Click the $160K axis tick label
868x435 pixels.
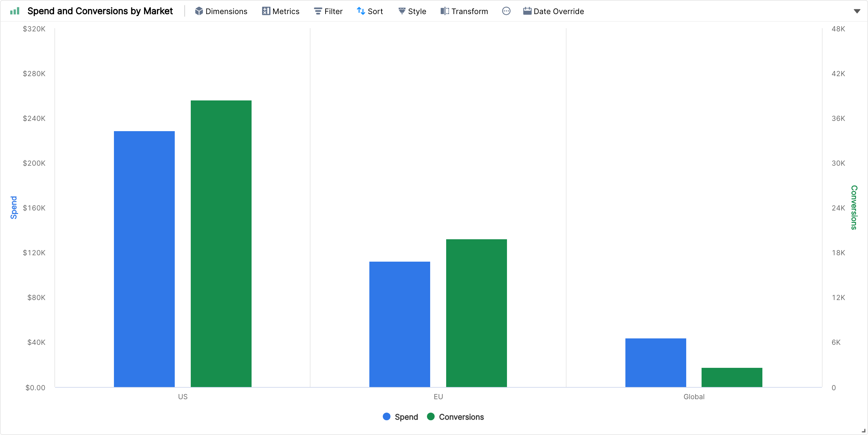(x=34, y=208)
